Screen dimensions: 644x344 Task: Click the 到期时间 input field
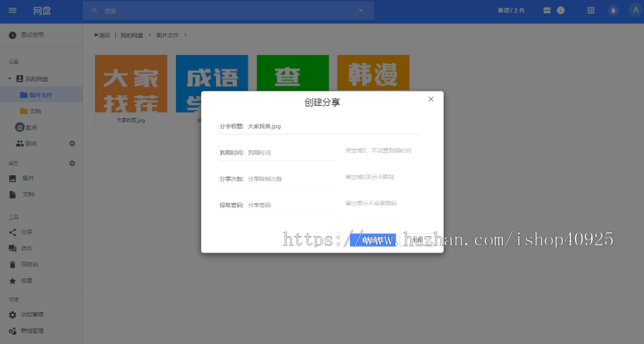[290, 153]
